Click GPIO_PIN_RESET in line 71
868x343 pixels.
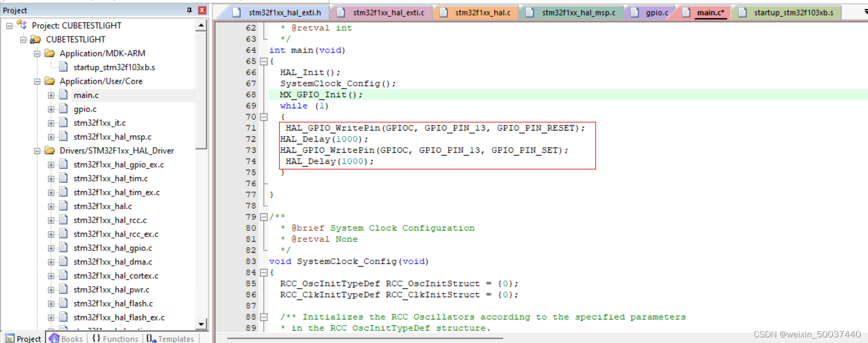point(535,128)
